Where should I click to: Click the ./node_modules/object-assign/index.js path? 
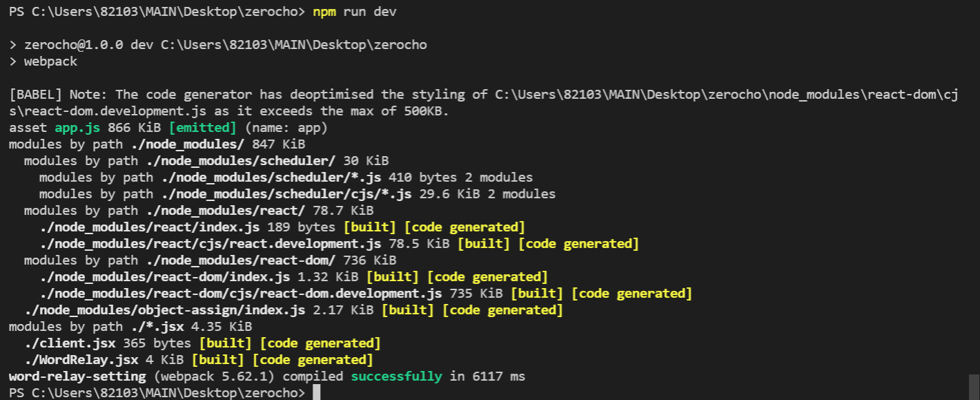point(164,310)
